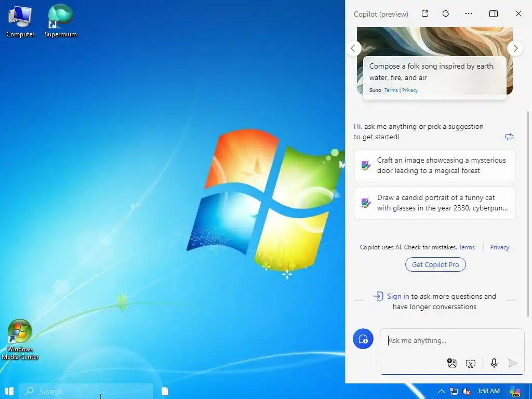532x399 pixels.
Task: Select the Supermium desktop shortcut
Action: pos(61,21)
